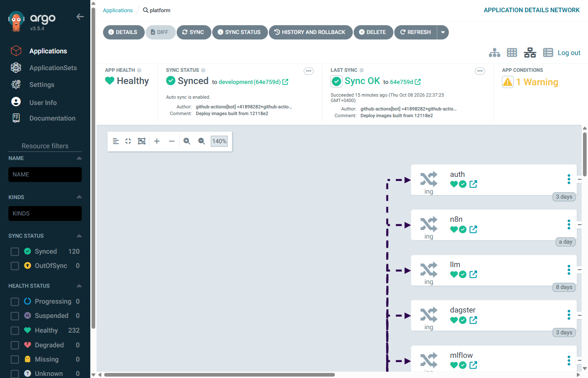Screen dimensions: 588x378
Task: Click in the NAME filter input field
Action: pos(45,175)
